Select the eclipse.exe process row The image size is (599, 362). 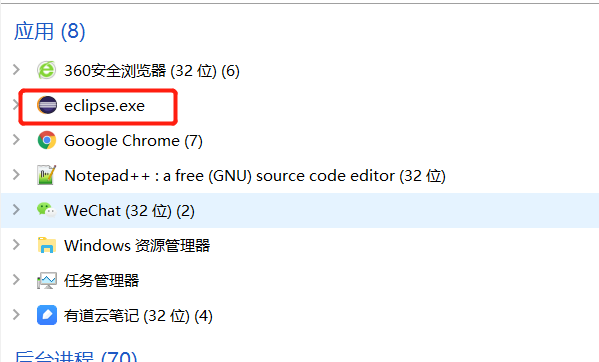pyautogui.click(x=300, y=105)
